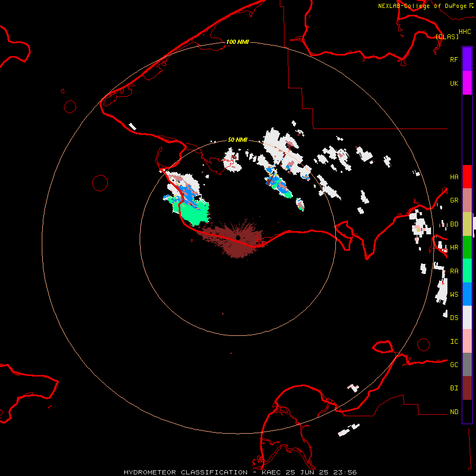Screen dimensions: 476x476
Task: Click the GC gray legend swatch
Action: click(x=467, y=364)
